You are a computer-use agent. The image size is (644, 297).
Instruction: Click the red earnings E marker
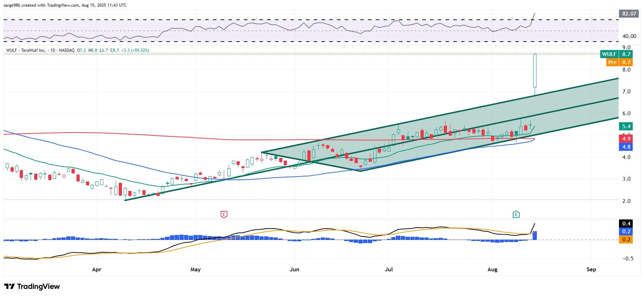[224, 214]
